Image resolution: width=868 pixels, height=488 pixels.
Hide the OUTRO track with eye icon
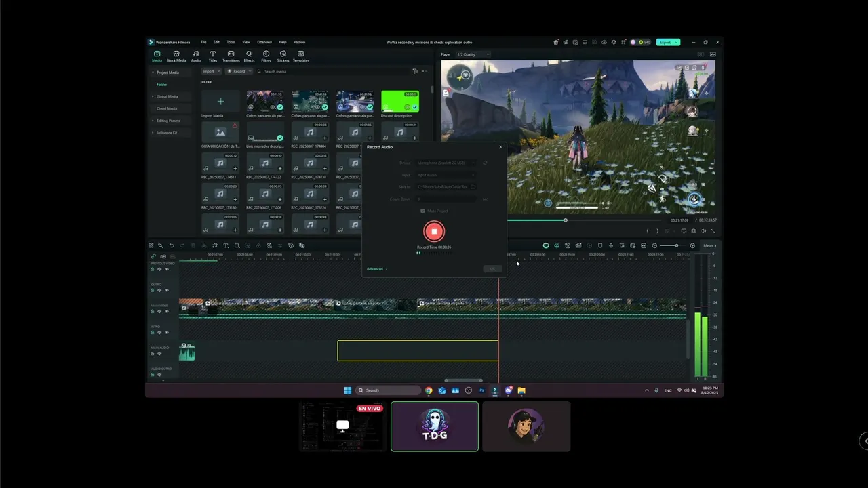tap(167, 290)
